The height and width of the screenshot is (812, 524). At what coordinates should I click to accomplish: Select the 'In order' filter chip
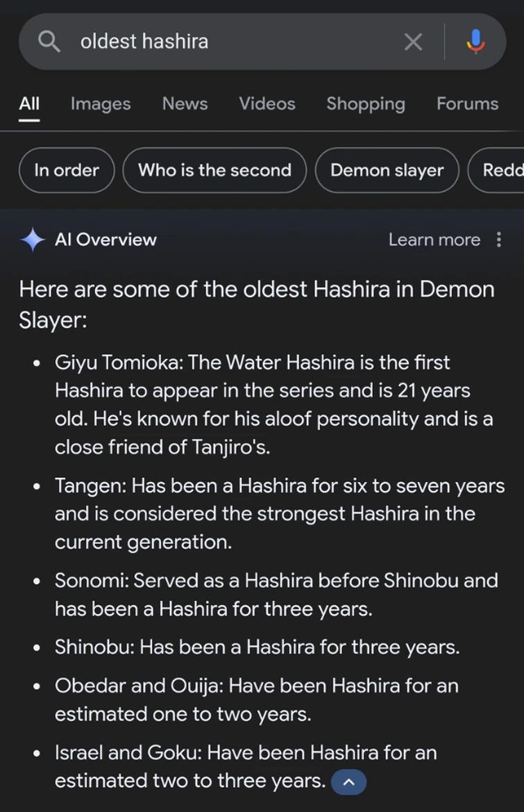coord(66,170)
